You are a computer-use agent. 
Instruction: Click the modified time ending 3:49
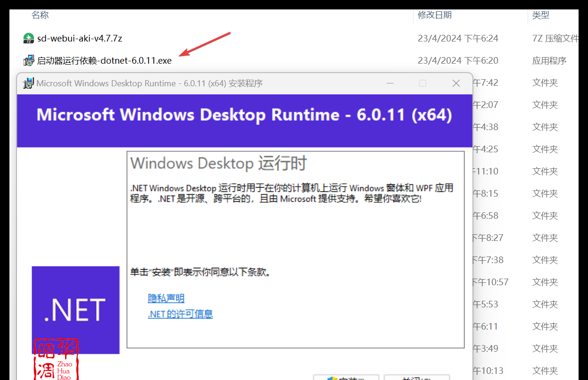485,348
